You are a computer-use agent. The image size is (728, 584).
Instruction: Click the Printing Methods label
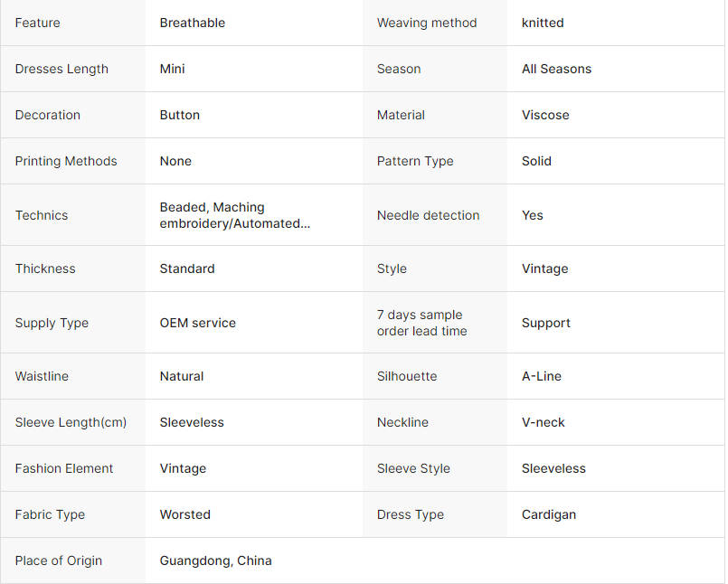(66, 161)
